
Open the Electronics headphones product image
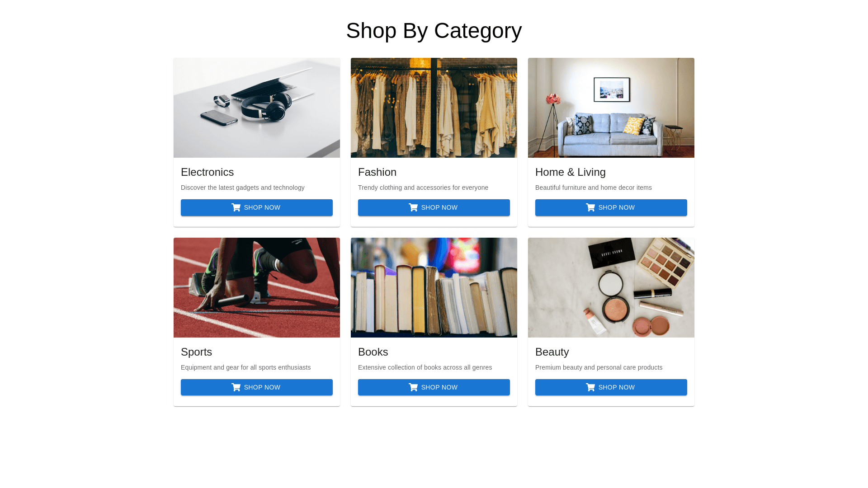click(257, 108)
